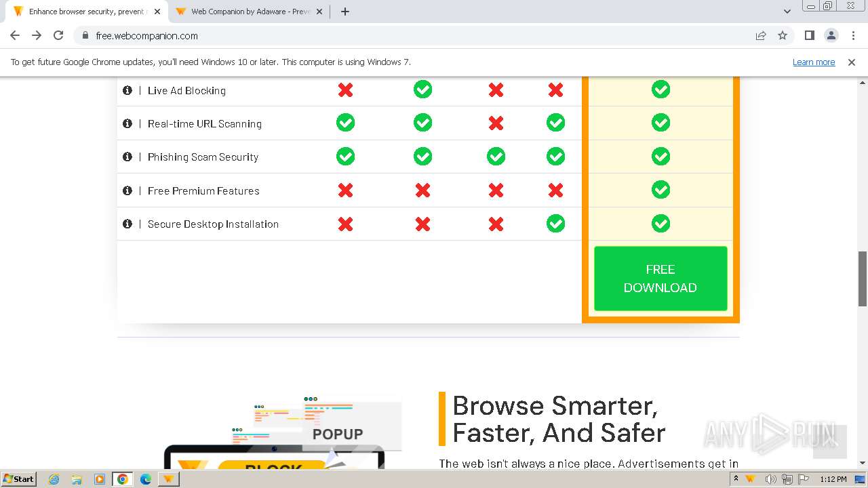Switch to Chrome in the taskbar

123,479
